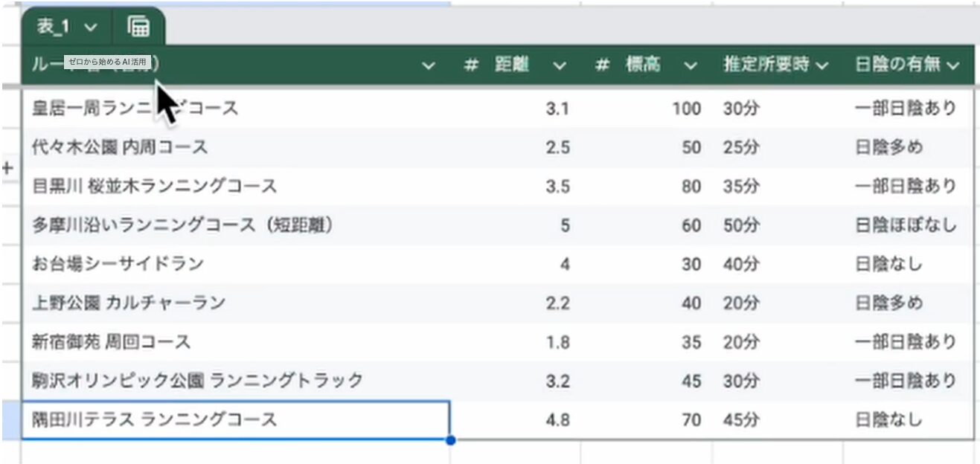The height and width of the screenshot is (464, 980).
Task: Select the 50分 estimated time cell
Action: (x=740, y=225)
